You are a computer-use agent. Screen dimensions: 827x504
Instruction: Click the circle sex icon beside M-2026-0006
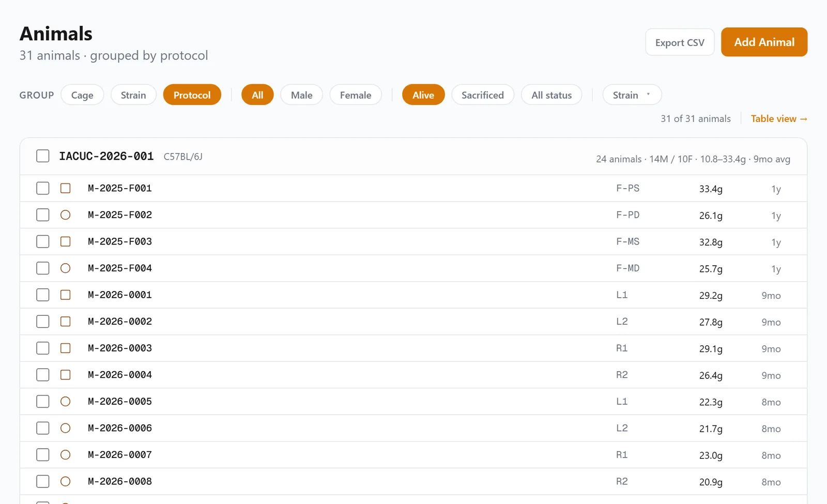tap(65, 428)
